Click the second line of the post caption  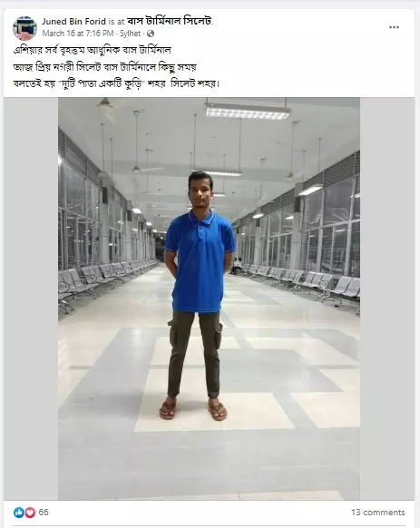tap(104, 67)
